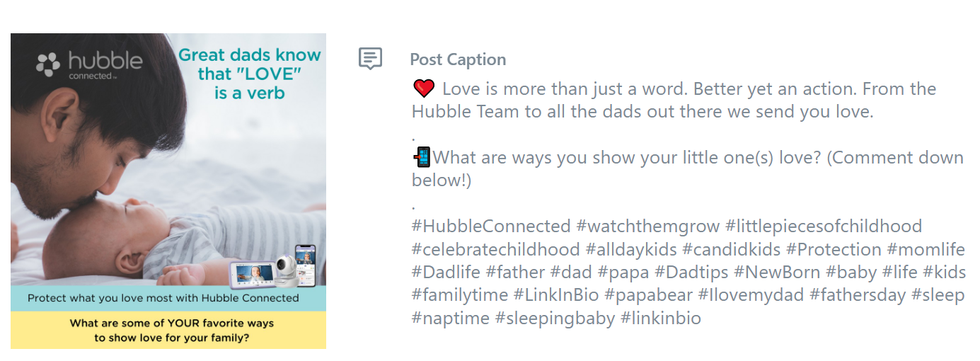980x361 pixels.
Task: Click the #momlife hashtag
Action: click(x=926, y=250)
